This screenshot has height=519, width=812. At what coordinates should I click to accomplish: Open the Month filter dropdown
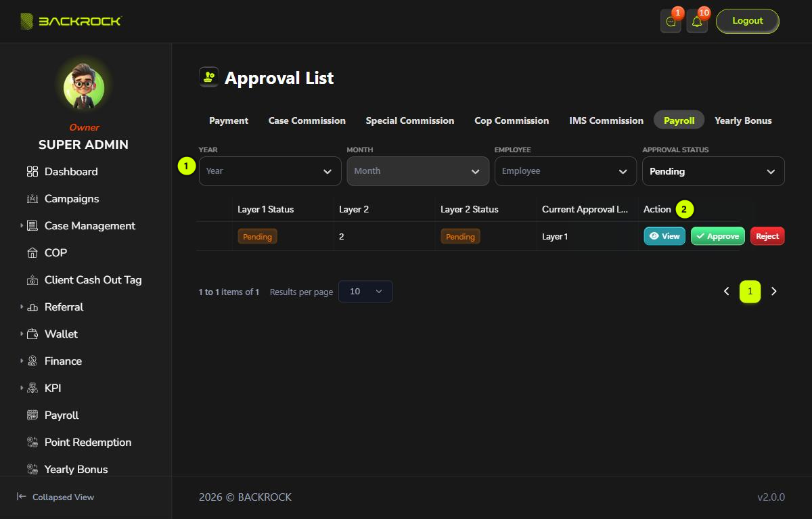click(418, 171)
